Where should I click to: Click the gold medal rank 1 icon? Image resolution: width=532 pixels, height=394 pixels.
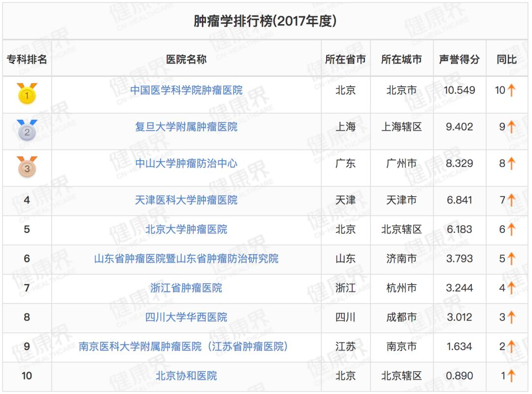27,93
